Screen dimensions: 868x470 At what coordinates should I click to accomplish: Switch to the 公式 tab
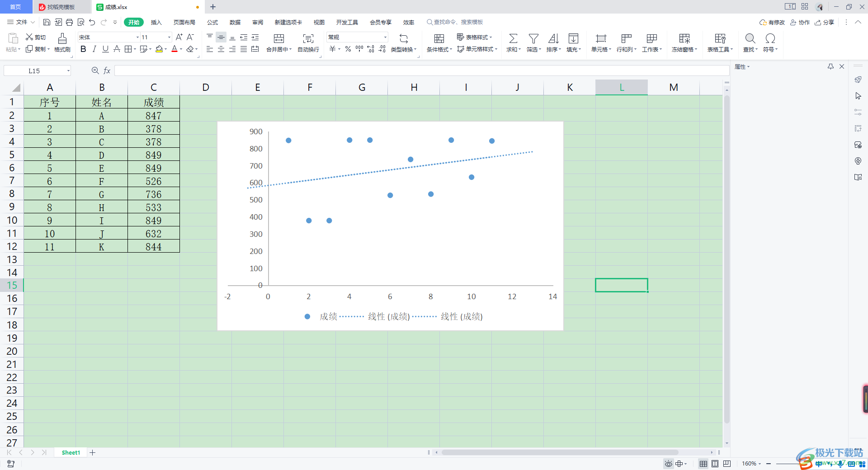pos(212,22)
